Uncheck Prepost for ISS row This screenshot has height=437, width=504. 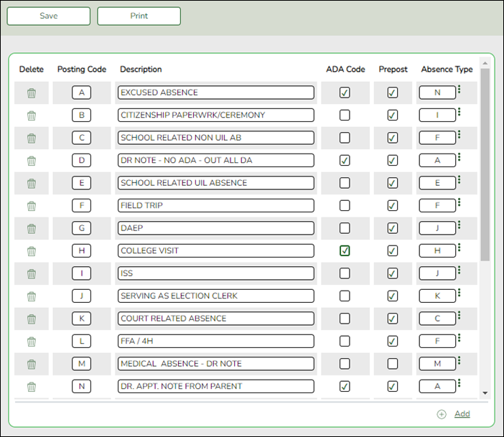pyautogui.click(x=393, y=273)
